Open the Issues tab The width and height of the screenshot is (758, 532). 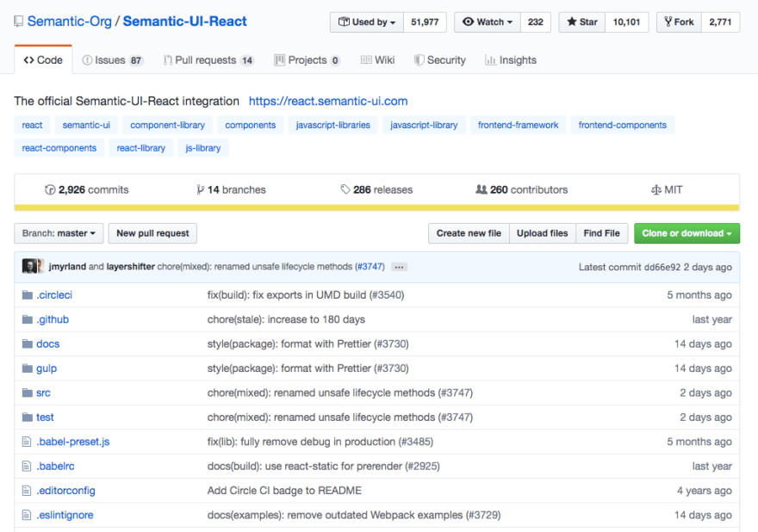pos(113,60)
